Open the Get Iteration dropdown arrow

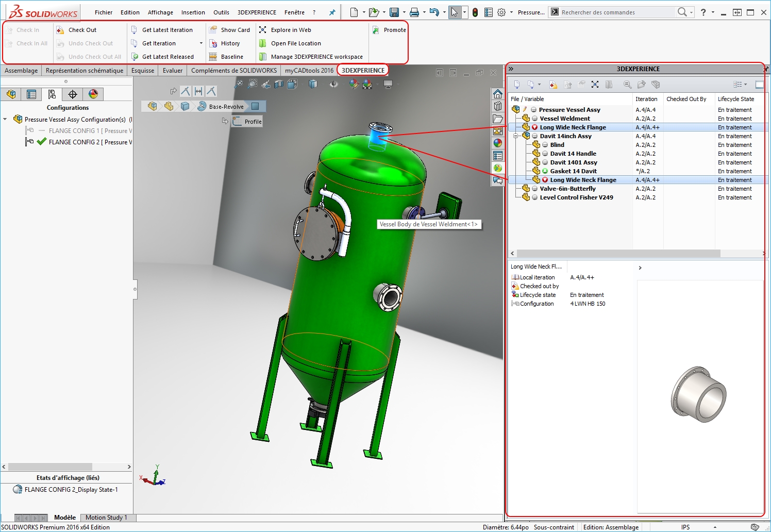tap(201, 43)
